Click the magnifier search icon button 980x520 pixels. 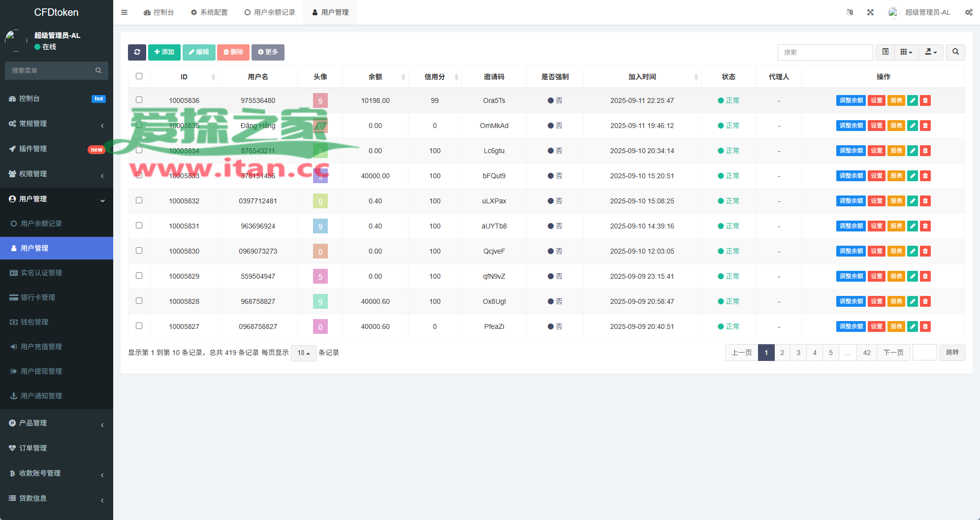[x=955, y=52]
